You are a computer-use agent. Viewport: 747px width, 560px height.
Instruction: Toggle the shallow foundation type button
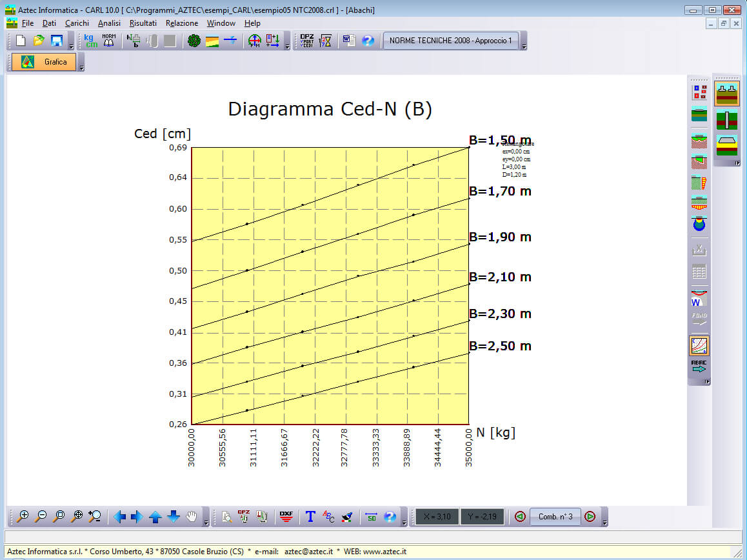tap(727, 94)
